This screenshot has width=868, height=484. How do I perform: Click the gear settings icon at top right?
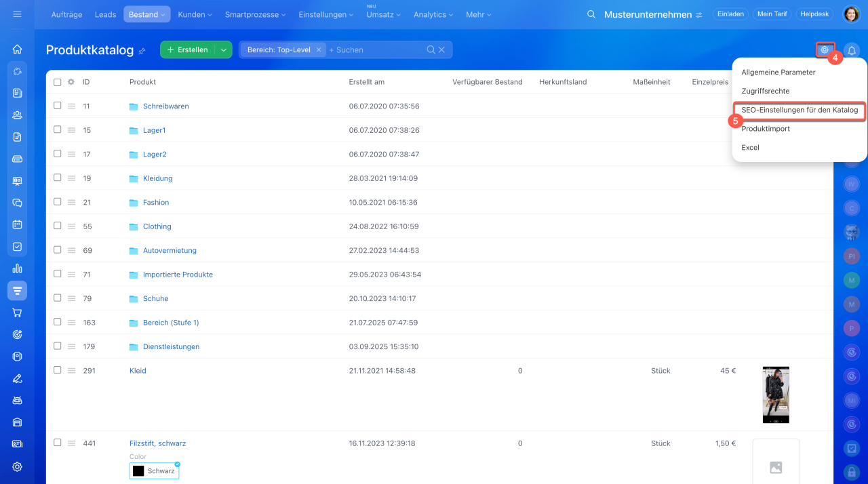[x=825, y=49]
